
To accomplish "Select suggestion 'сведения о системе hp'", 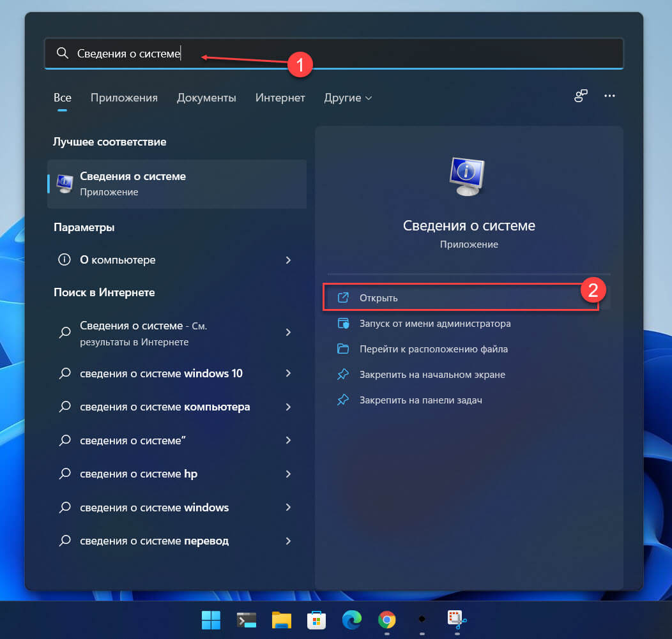I will point(177,474).
